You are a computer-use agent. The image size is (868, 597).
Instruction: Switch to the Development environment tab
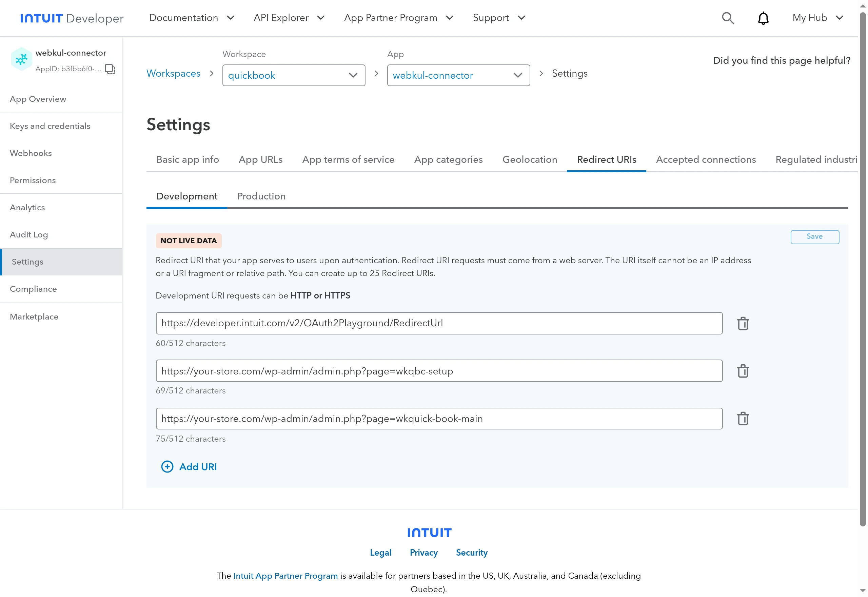point(186,196)
